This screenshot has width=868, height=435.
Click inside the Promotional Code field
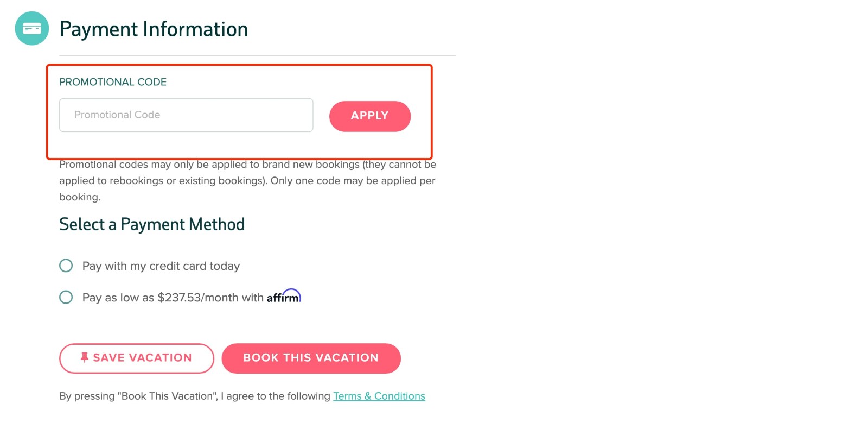pos(186,115)
